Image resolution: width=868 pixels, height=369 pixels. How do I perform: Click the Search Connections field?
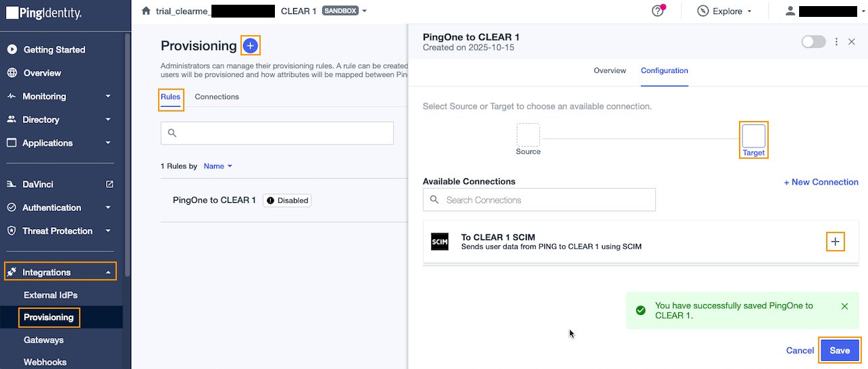coord(539,200)
